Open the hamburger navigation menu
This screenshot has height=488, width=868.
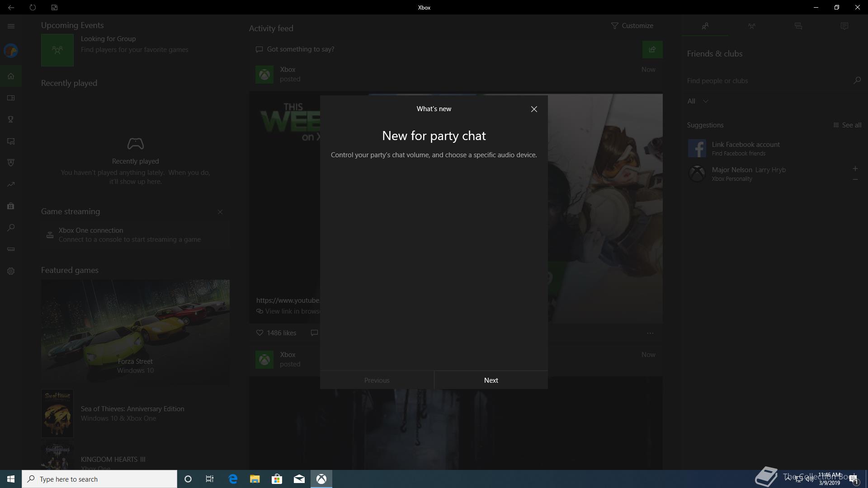pos(11,26)
